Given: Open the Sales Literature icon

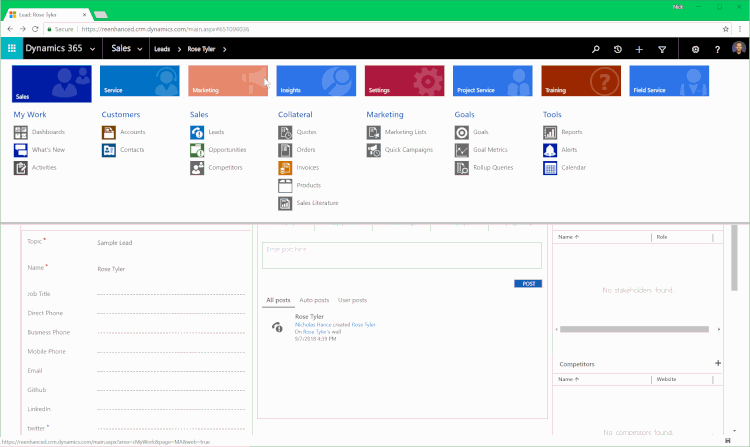Looking at the screenshot, I should 285,203.
